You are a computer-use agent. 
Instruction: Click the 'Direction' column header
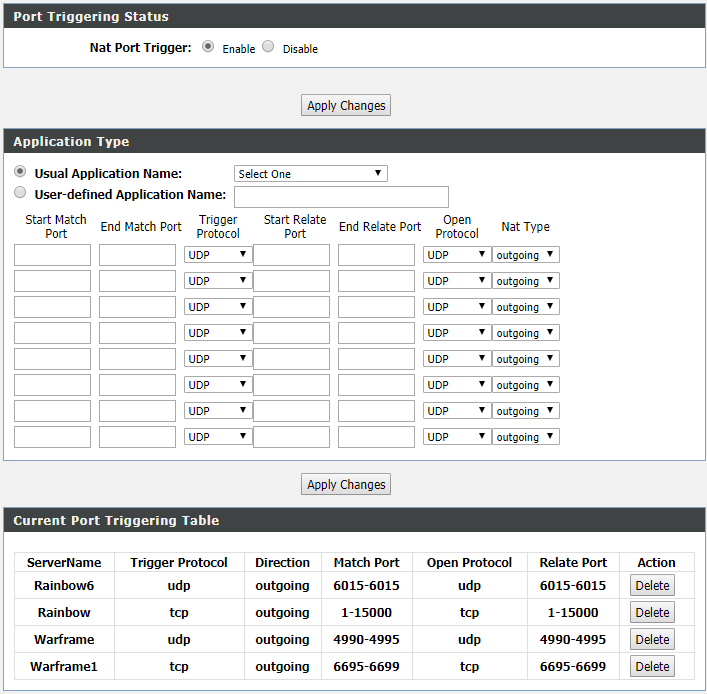(283, 562)
